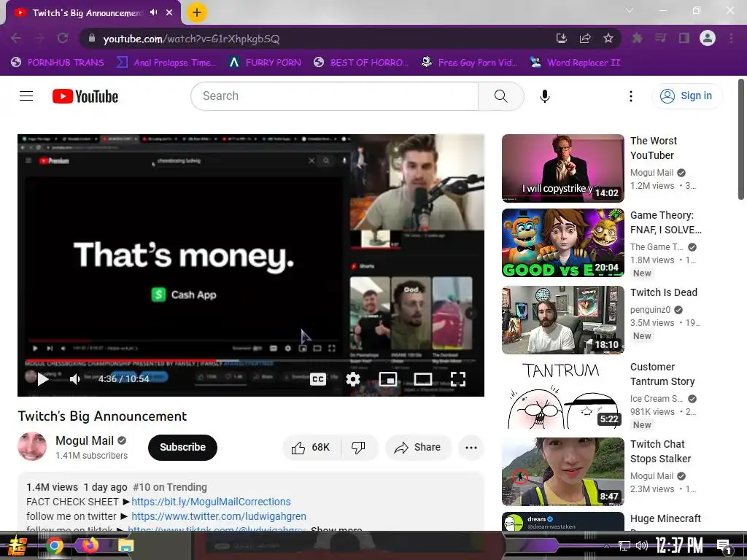Click the page vertical scrollbar
Viewport: 747px width, 560px height.
(741, 139)
